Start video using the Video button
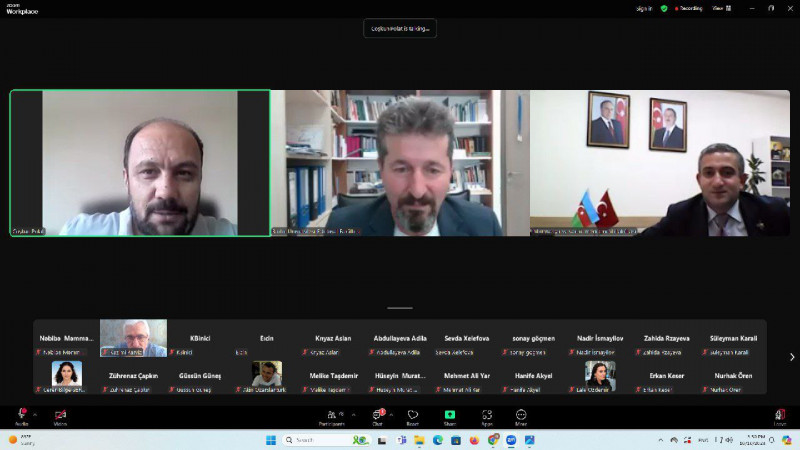 pyautogui.click(x=60, y=415)
